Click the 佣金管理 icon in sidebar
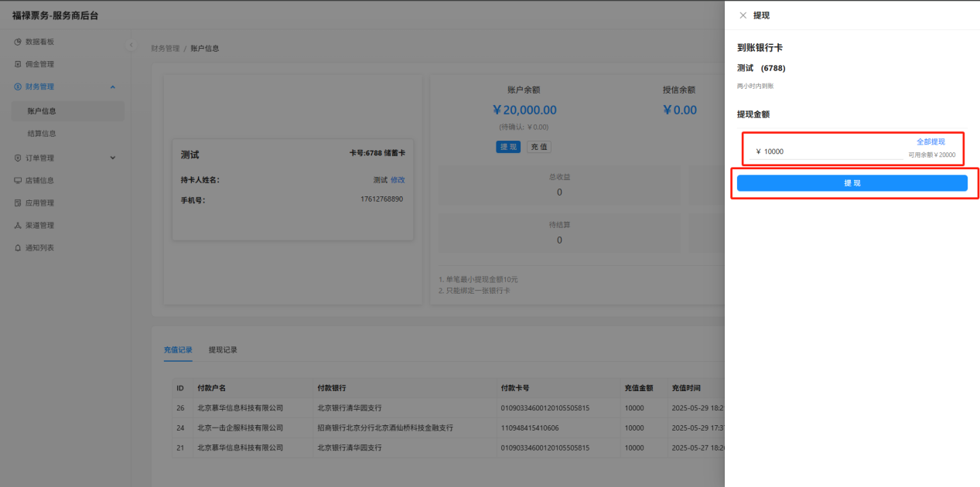The width and height of the screenshot is (980, 487). tap(18, 64)
